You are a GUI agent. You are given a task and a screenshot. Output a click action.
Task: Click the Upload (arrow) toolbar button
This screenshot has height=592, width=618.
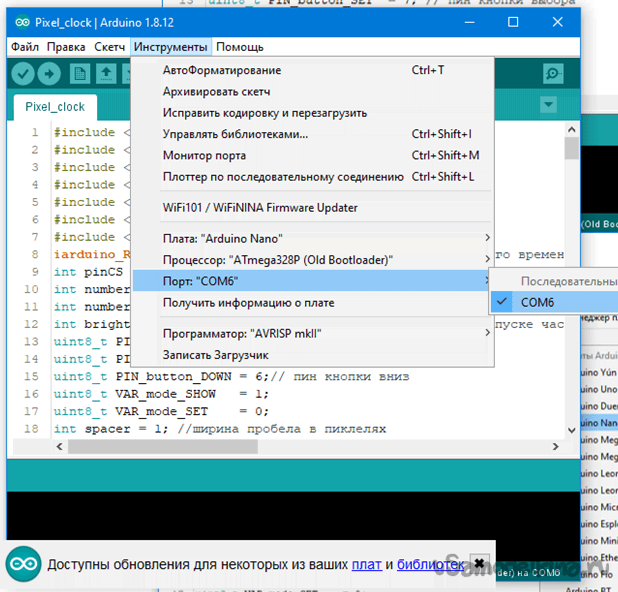tap(49, 74)
